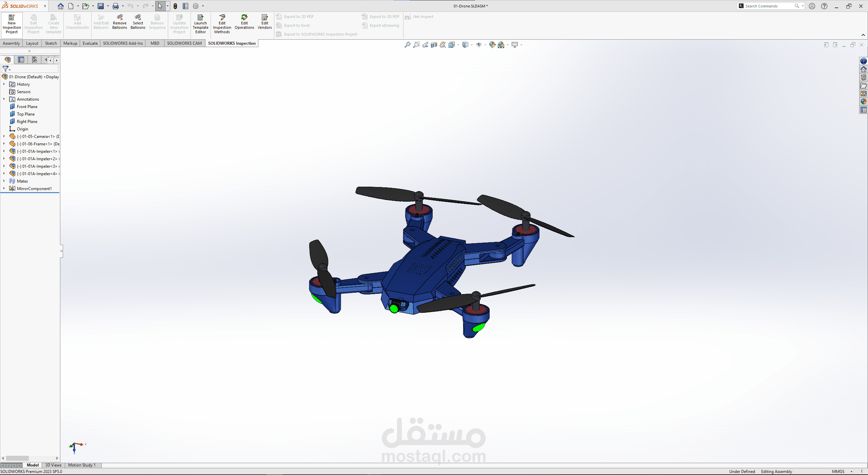Toggle the Select cursor tool
The width and height of the screenshot is (868, 475).
point(160,6)
